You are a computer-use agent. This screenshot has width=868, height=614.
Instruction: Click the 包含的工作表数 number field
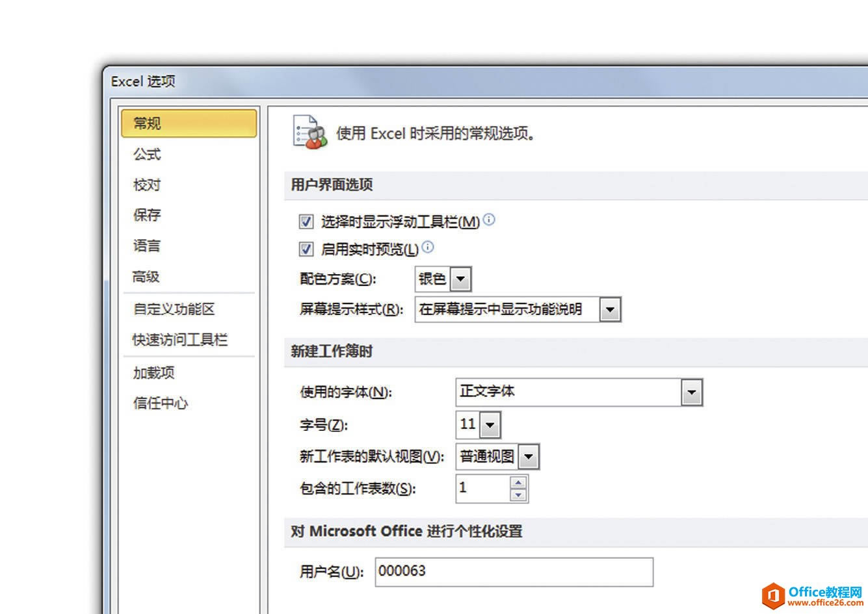tap(483, 489)
